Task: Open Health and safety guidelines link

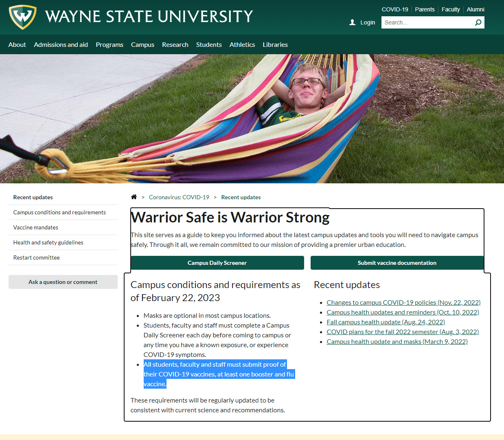Action: pyautogui.click(x=48, y=242)
